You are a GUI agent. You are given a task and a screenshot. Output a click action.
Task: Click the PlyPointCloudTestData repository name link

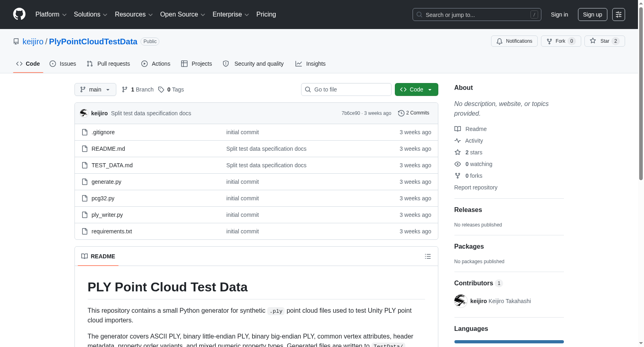93,42
